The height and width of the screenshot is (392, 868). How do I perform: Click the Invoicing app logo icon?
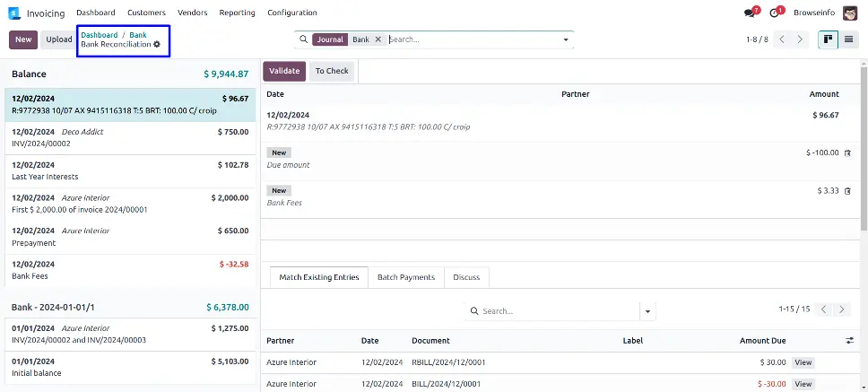coord(14,13)
